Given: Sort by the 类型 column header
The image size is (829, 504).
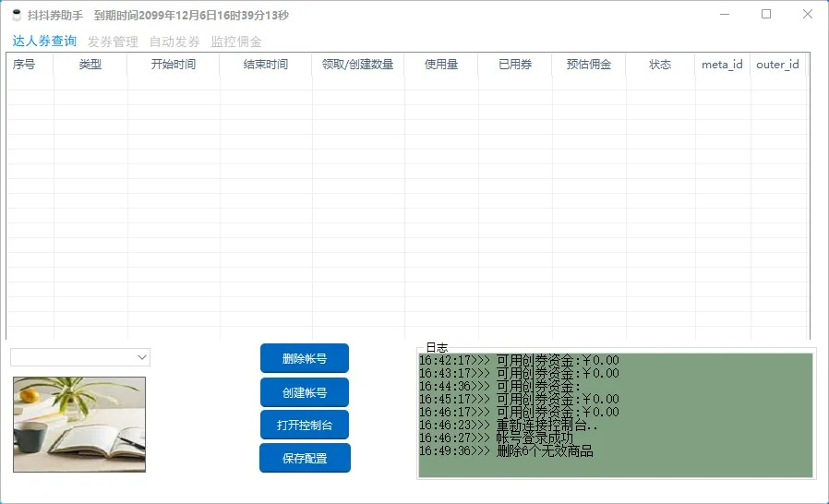Looking at the screenshot, I should (x=90, y=65).
